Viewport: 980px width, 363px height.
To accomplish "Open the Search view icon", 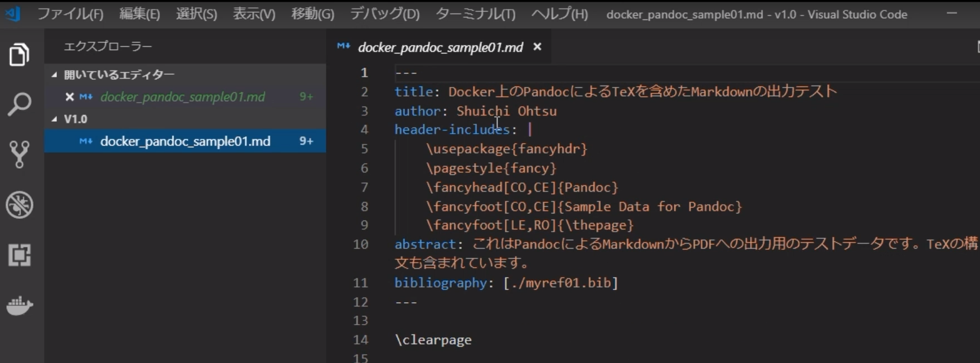I will tap(20, 104).
